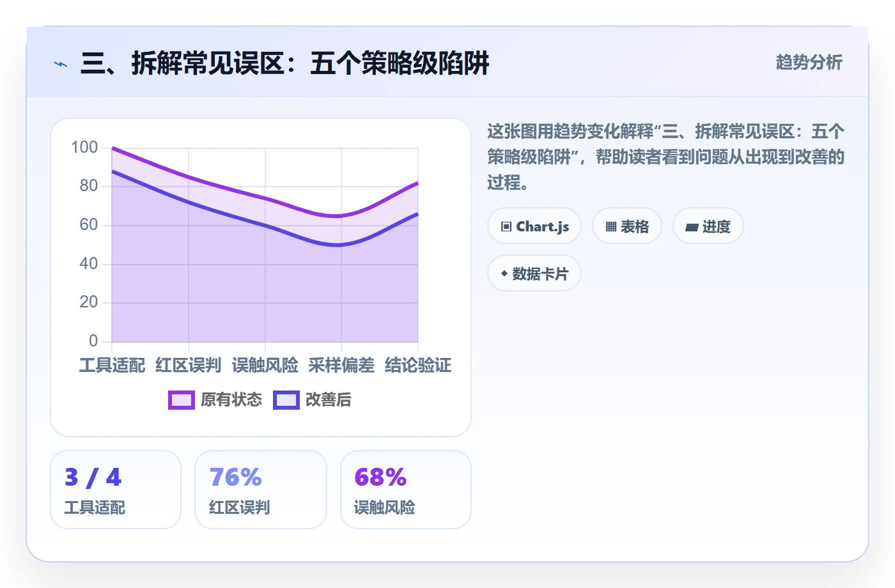This screenshot has width=895, height=588.
Task: Toggle the 改善后 legend swatch
Action: [286, 400]
